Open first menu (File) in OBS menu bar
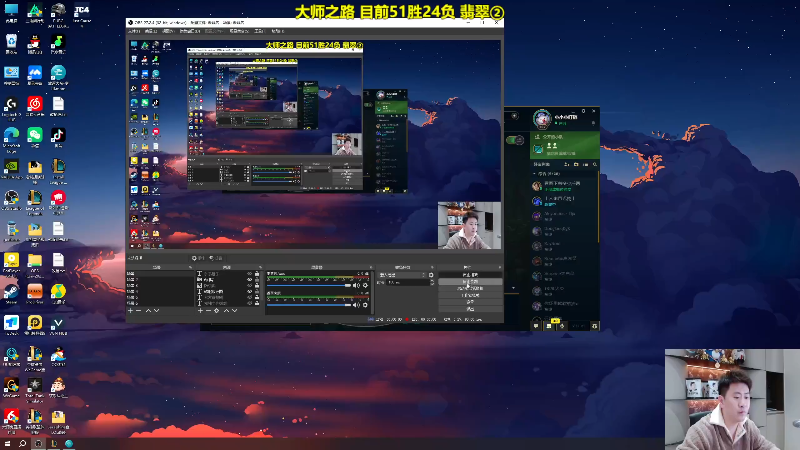This screenshot has height=450, width=800. point(134,31)
